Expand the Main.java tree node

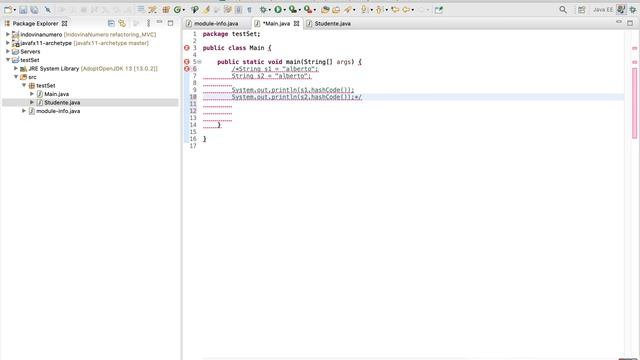pyautogui.click(x=32, y=94)
